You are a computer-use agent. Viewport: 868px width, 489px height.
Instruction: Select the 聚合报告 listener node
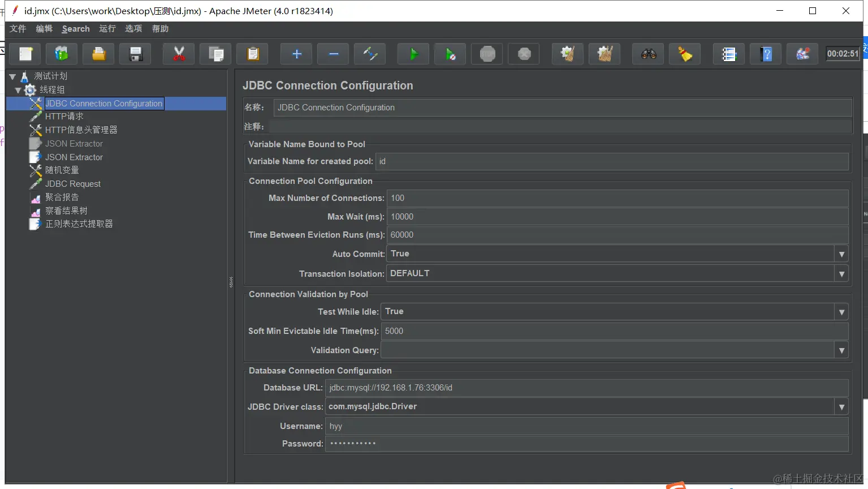[62, 197]
